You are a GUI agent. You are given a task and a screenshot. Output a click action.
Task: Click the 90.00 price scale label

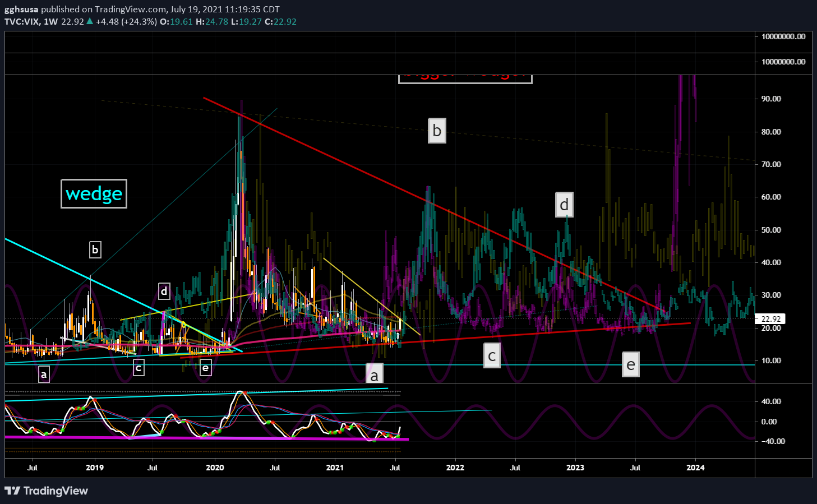[x=771, y=99]
